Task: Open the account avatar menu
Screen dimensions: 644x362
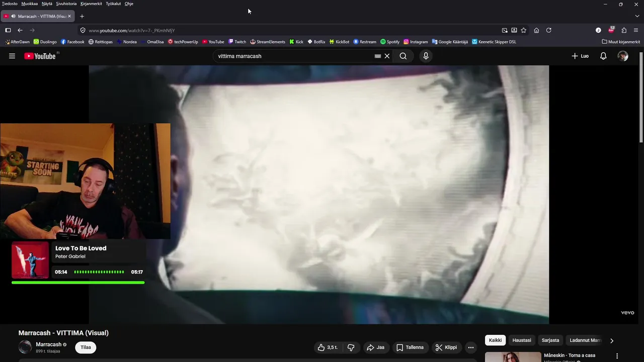Action: click(x=623, y=56)
